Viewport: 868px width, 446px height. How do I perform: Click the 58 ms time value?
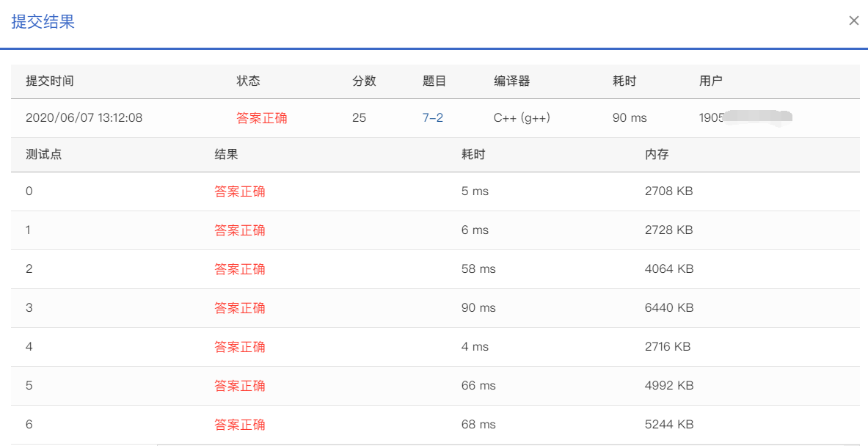(x=478, y=269)
